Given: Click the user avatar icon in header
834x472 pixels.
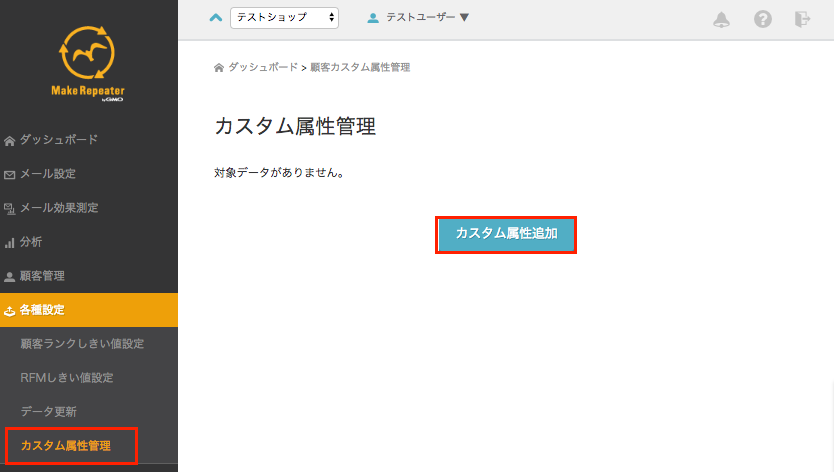Looking at the screenshot, I should (373, 18).
